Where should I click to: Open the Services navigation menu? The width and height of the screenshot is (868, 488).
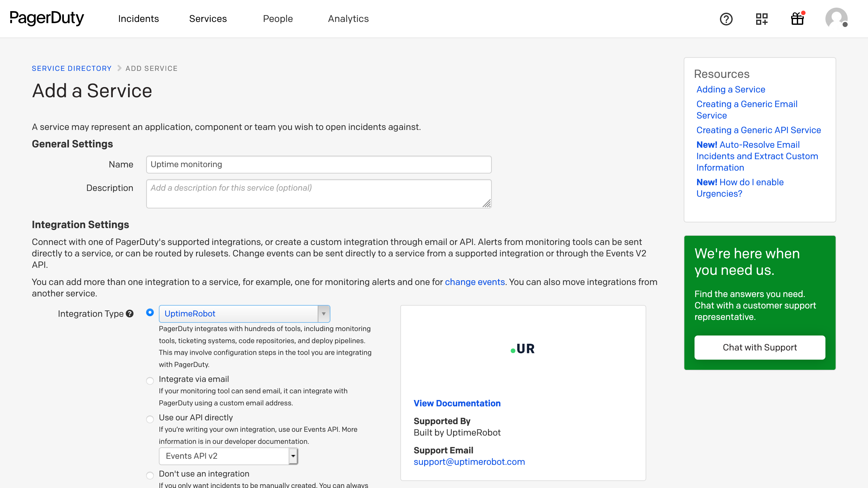click(208, 19)
